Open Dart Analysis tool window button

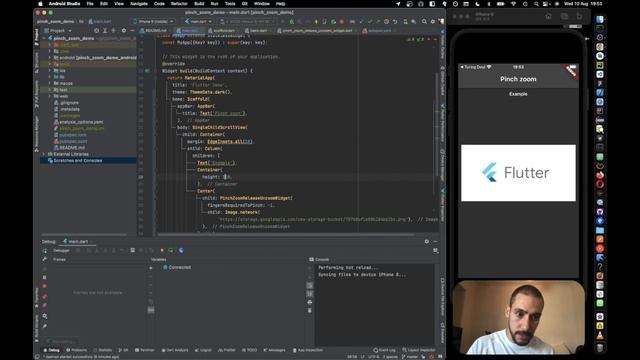pyautogui.click(x=175, y=350)
